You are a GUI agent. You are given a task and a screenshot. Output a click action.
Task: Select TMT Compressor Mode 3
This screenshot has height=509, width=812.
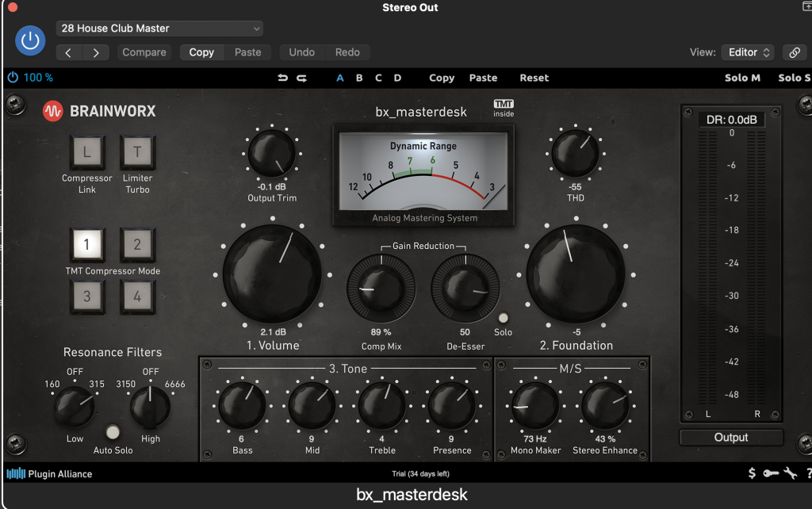pos(87,297)
